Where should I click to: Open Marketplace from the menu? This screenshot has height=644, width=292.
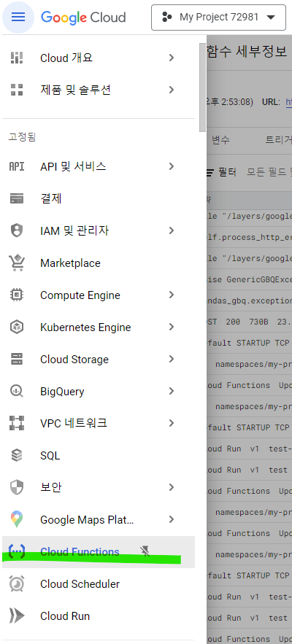point(99,263)
